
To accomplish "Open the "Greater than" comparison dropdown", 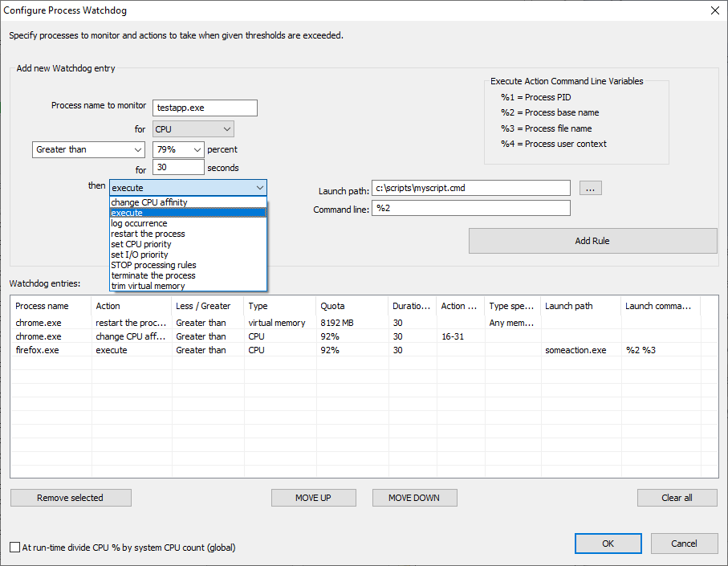I will point(88,149).
